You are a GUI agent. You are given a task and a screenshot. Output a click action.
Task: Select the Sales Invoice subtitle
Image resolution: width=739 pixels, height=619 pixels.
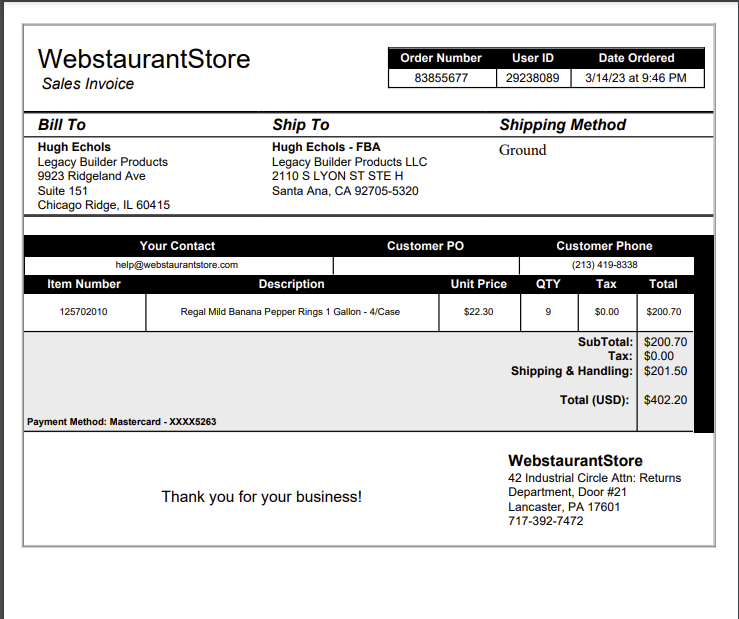point(88,84)
